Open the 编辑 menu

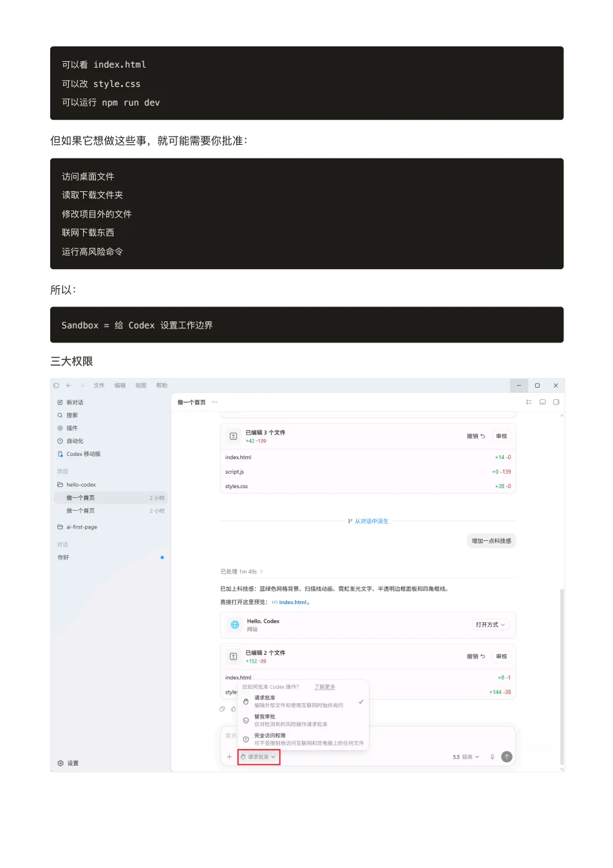click(x=120, y=386)
